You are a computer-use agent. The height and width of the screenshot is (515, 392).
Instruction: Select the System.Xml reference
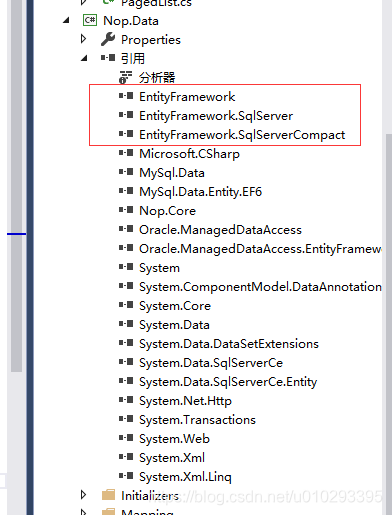(172, 458)
